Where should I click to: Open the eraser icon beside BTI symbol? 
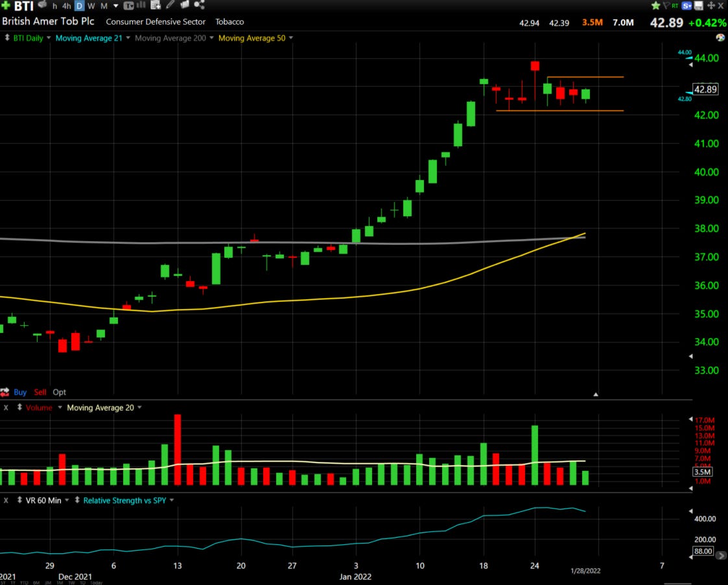(43, 5)
